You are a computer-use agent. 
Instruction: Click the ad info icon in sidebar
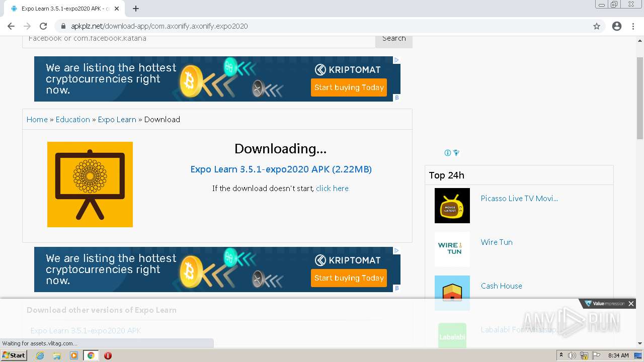click(x=448, y=153)
